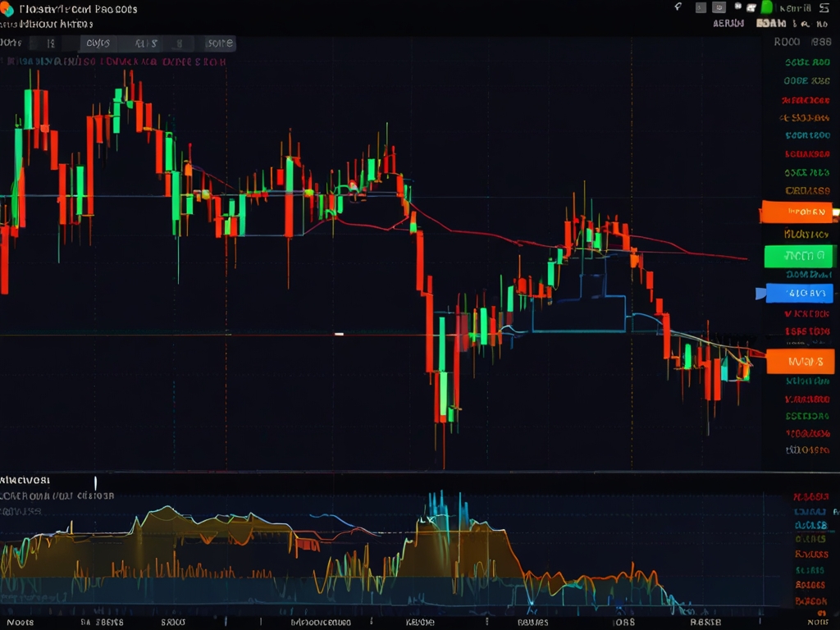Click the bright green status icon, top right
The image size is (840, 630).
[x=767, y=7]
